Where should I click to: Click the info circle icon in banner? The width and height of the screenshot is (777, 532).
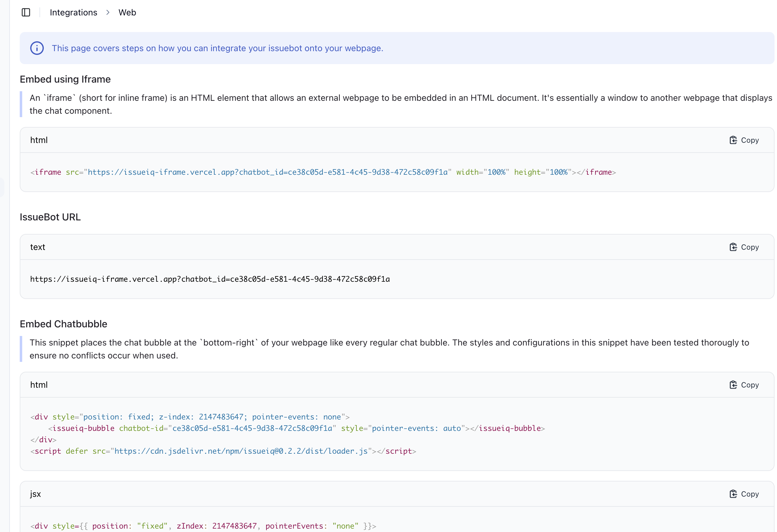[x=37, y=48]
